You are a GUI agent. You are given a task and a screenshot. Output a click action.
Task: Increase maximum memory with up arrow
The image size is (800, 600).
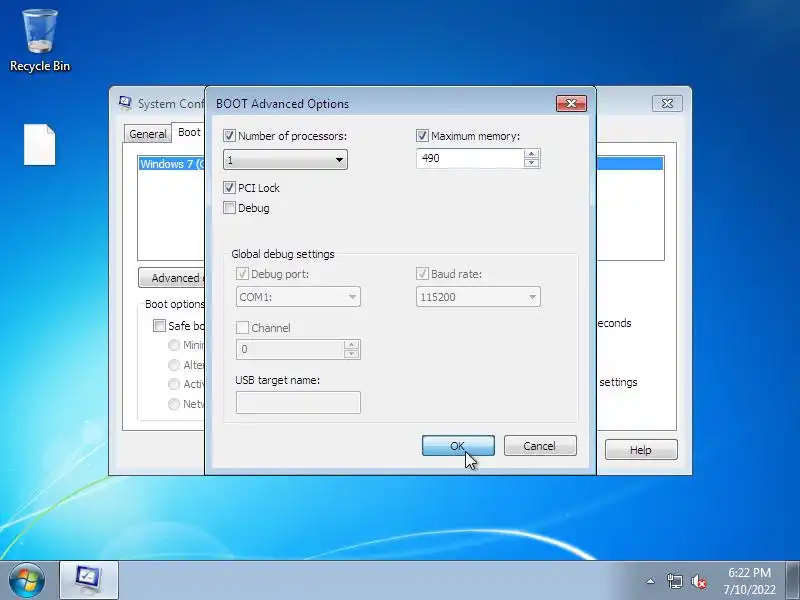[531, 154]
